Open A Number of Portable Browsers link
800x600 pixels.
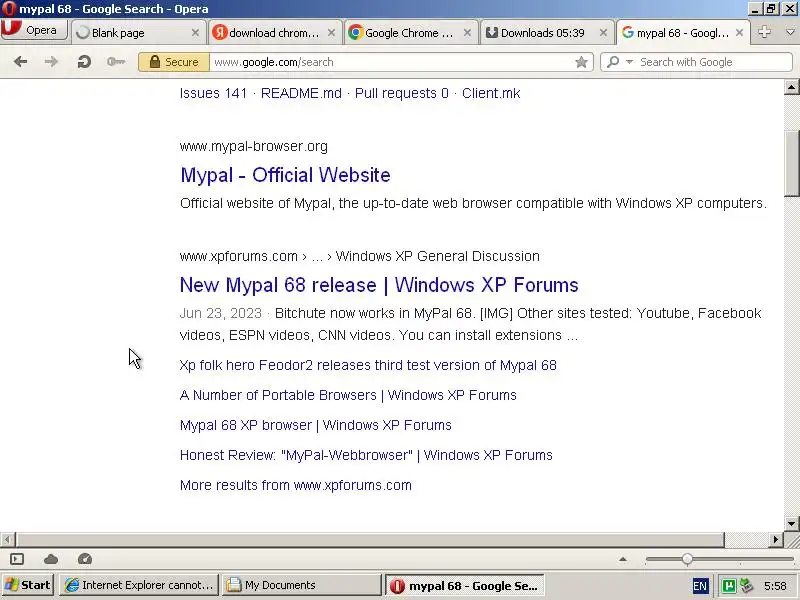point(348,395)
